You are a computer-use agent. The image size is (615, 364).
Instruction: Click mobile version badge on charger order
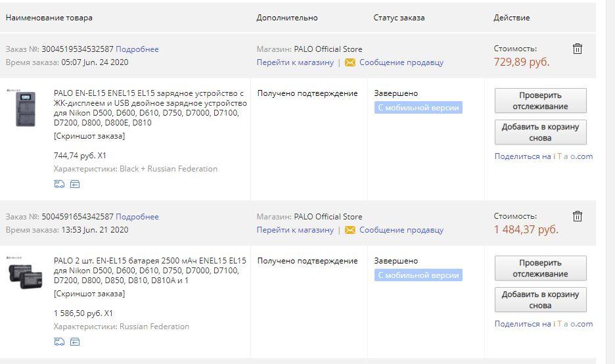pyautogui.click(x=418, y=108)
